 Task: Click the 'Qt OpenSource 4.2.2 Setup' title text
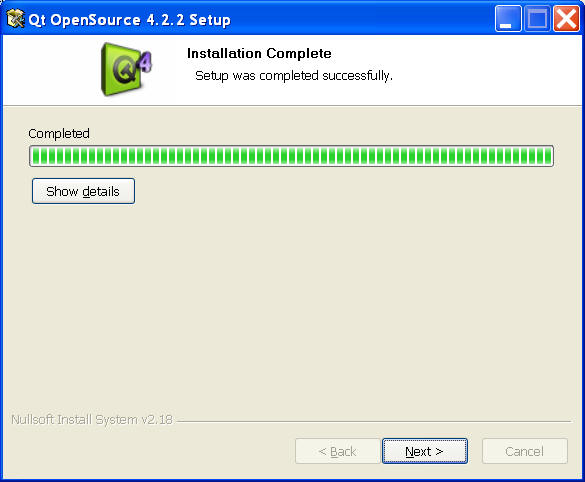click(129, 19)
